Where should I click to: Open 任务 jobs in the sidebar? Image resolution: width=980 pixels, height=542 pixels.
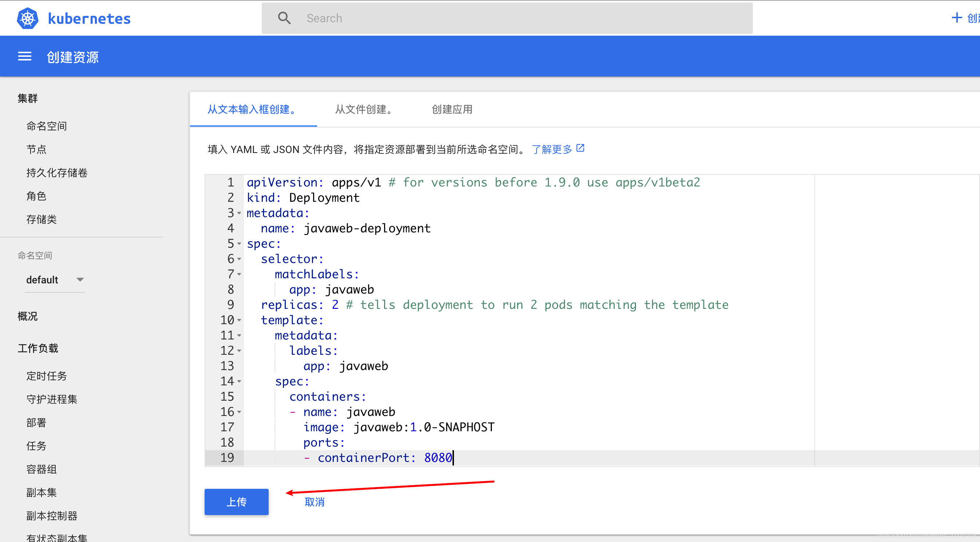pos(36,446)
